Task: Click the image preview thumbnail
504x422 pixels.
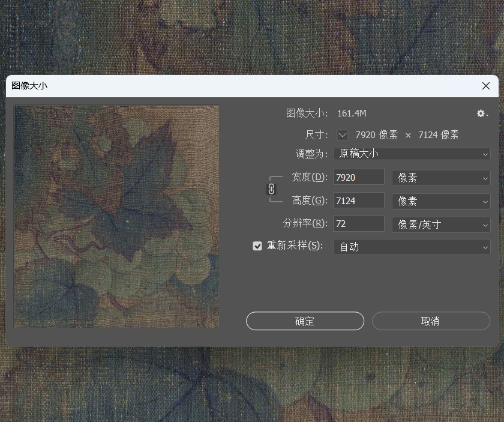Action: click(x=116, y=217)
